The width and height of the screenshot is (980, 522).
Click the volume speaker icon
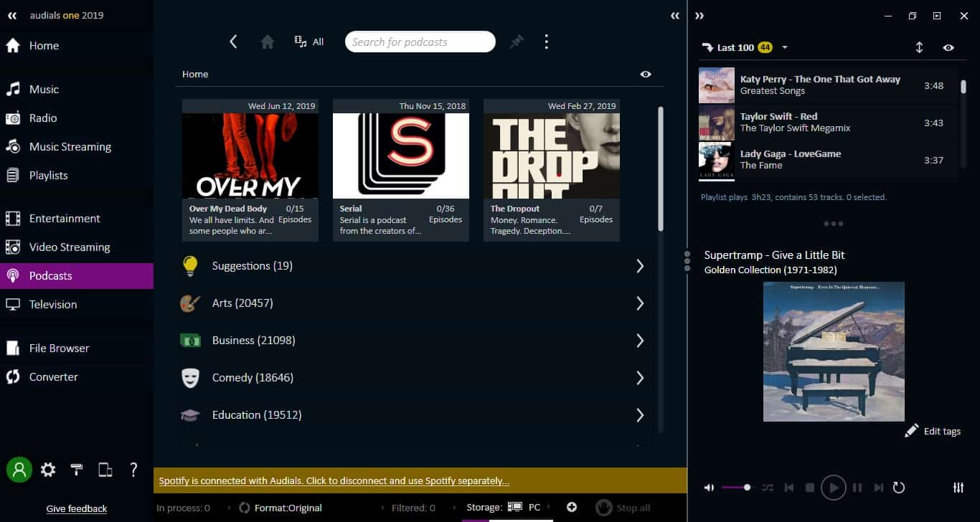point(709,488)
